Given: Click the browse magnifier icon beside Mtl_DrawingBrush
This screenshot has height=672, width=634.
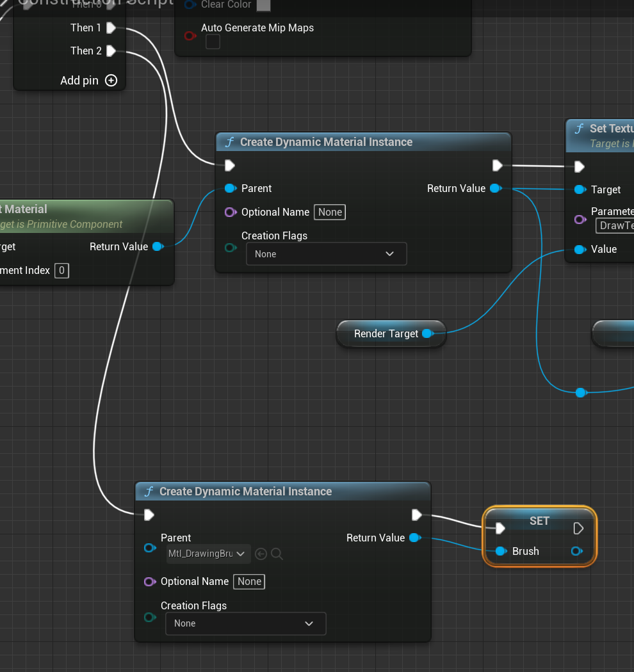Looking at the screenshot, I should 277,554.
